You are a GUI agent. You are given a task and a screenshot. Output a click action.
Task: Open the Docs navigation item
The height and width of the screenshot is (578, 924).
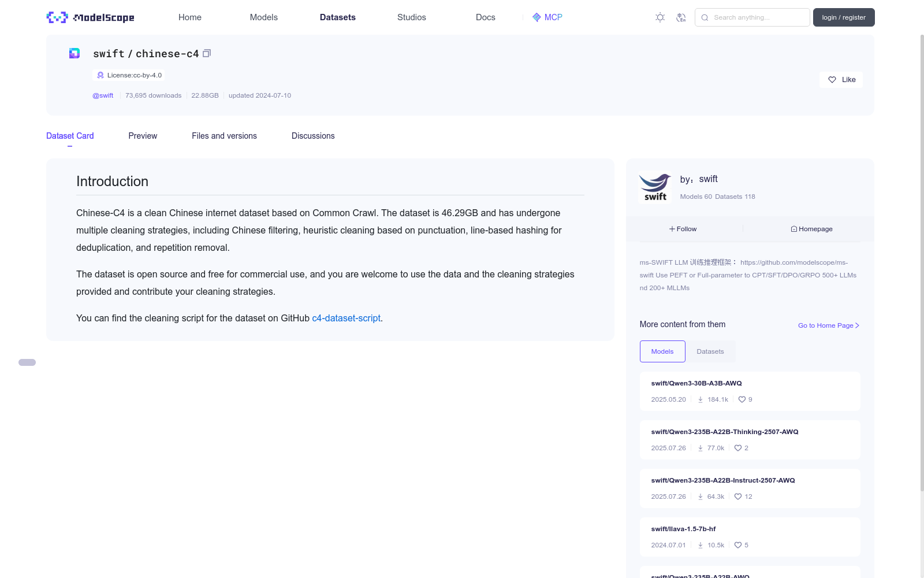pos(486,17)
